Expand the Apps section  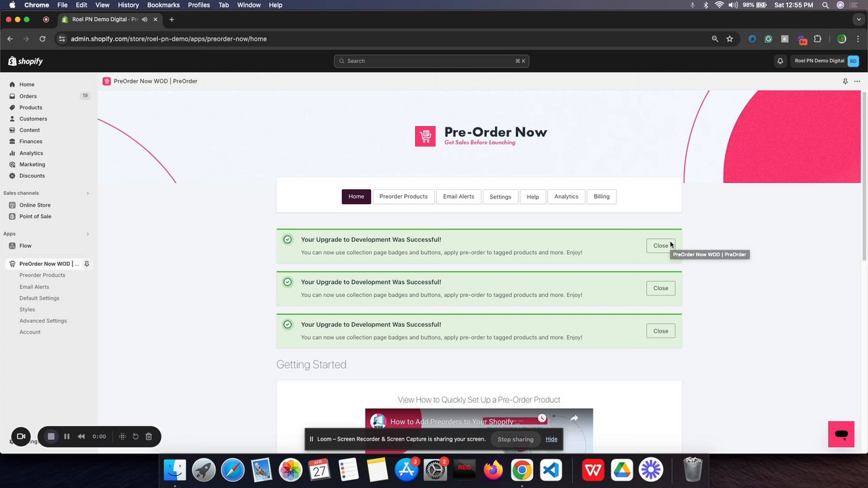[x=87, y=234]
